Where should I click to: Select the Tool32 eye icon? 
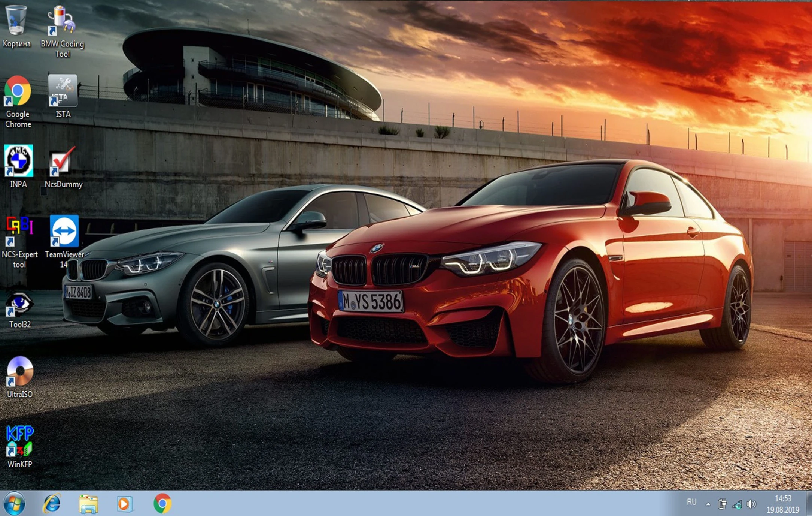point(19,310)
